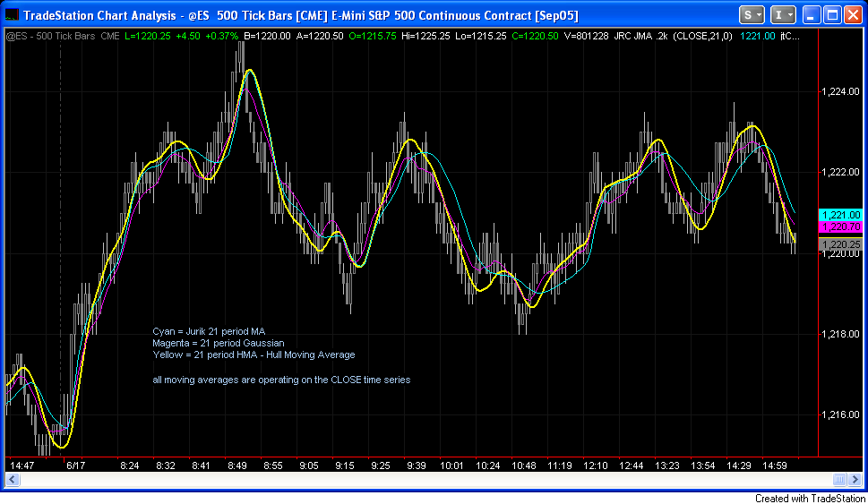Click the 1,218.00 price axis label
Viewport: 868px width, 504px height.
click(x=840, y=334)
